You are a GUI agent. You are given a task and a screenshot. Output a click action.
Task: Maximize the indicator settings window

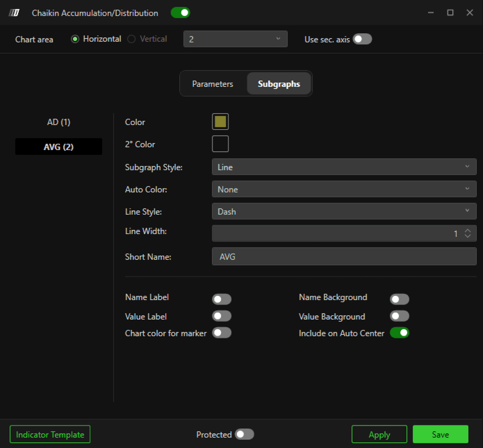click(x=450, y=13)
